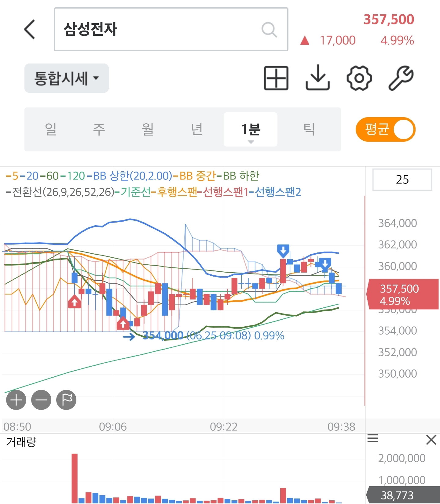The width and height of the screenshot is (440, 504).
Task: Toggle the 평균 switch
Action: point(386,129)
